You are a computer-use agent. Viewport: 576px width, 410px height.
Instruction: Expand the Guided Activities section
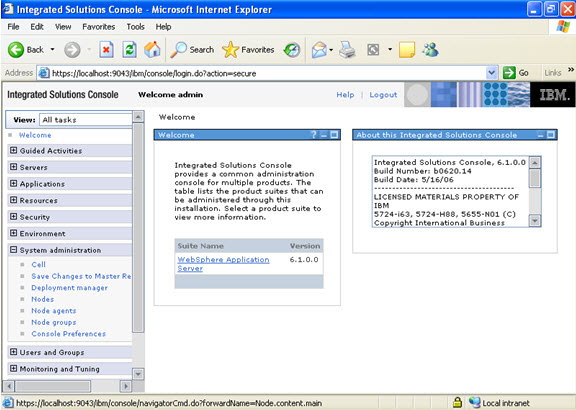click(14, 150)
